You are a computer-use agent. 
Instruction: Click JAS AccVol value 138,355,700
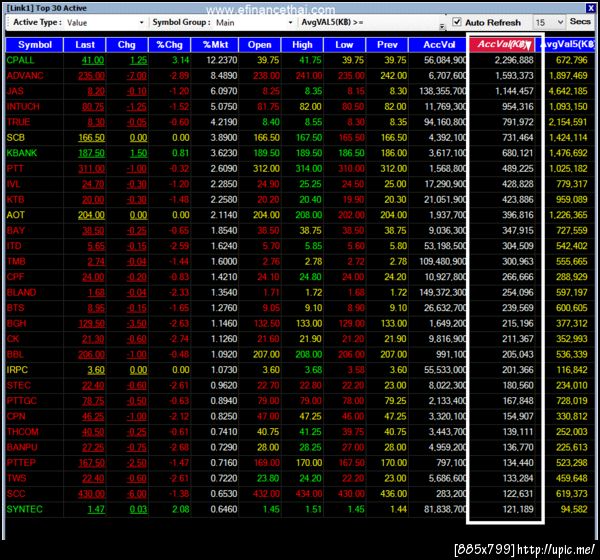(443, 91)
